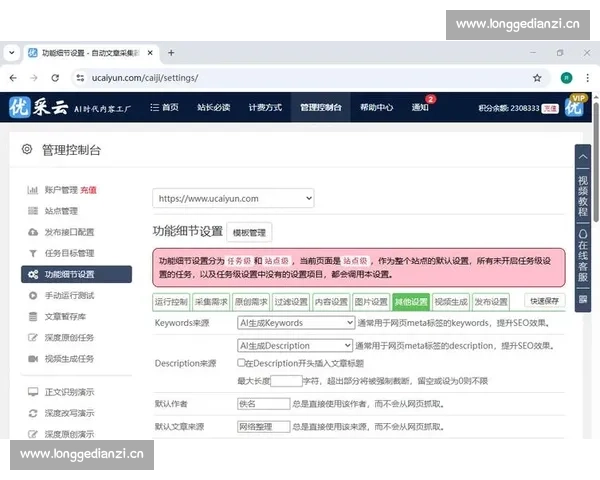Click the 视频生成任务 camera icon
This screenshot has width=600, height=480.
(33, 359)
